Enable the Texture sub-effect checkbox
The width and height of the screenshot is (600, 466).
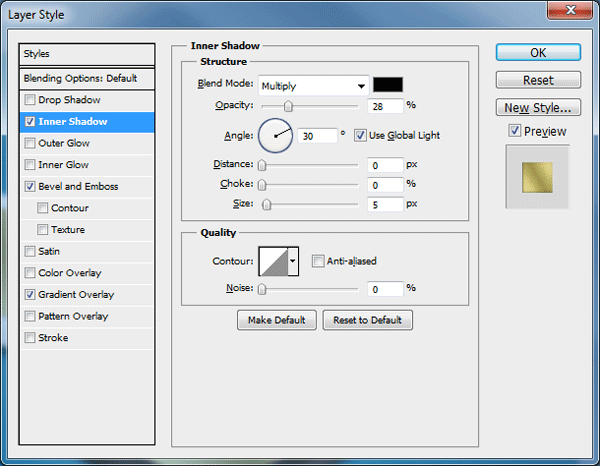42,230
